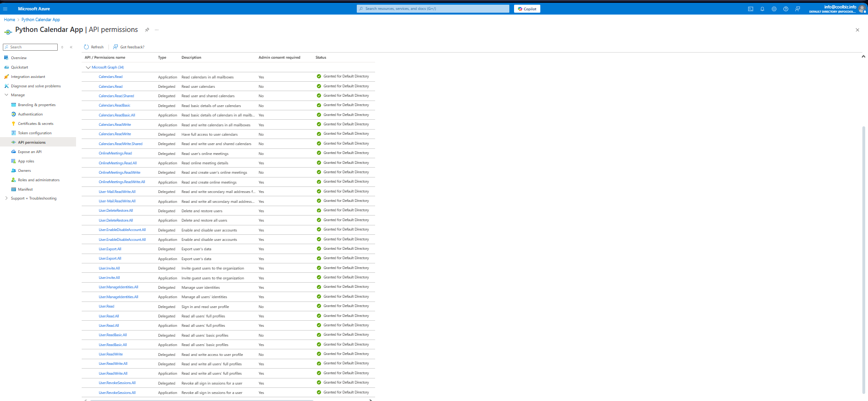This screenshot has height=401, width=868.
Task: Open the Azure portal hamburger menu
Action: 5,9
